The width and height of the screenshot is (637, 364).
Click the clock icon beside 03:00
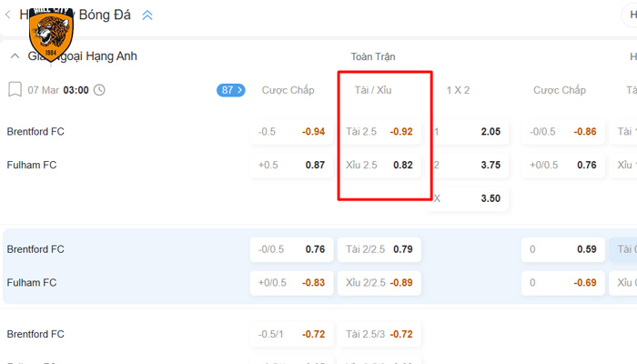99,90
